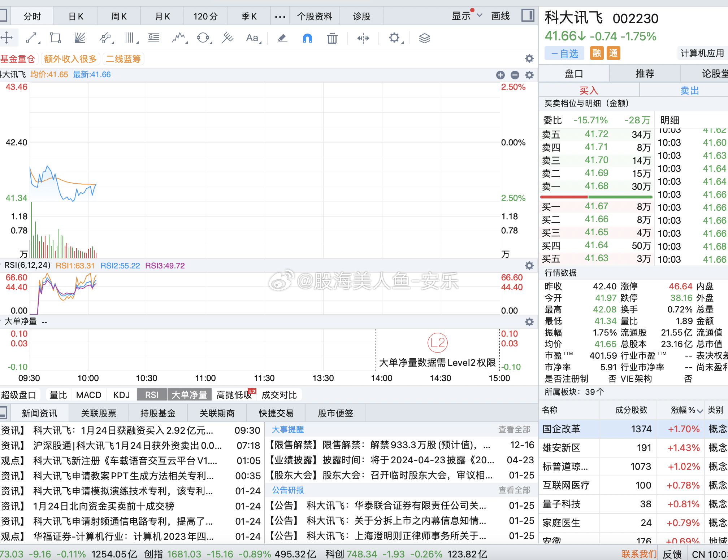Click the 计算机应用 industry label
The height and width of the screenshot is (560, 728).
tap(702, 53)
